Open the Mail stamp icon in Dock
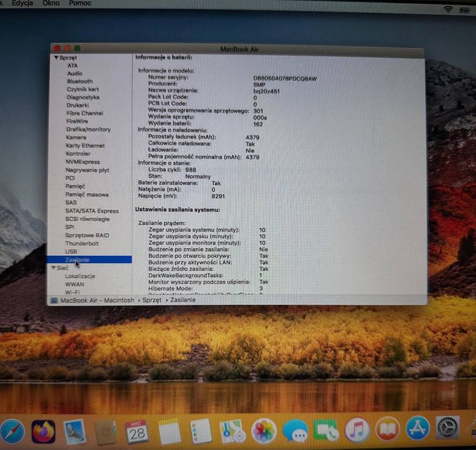476x450 pixels. 75,432
